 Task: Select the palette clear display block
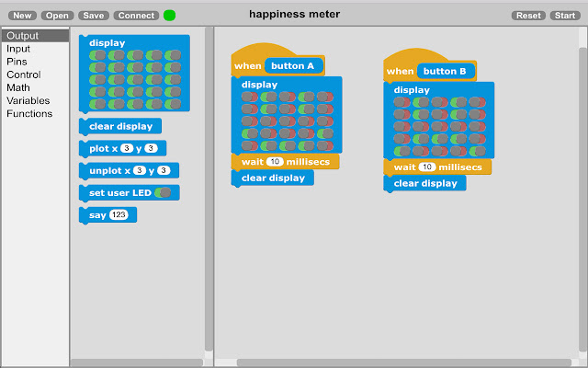pos(120,127)
